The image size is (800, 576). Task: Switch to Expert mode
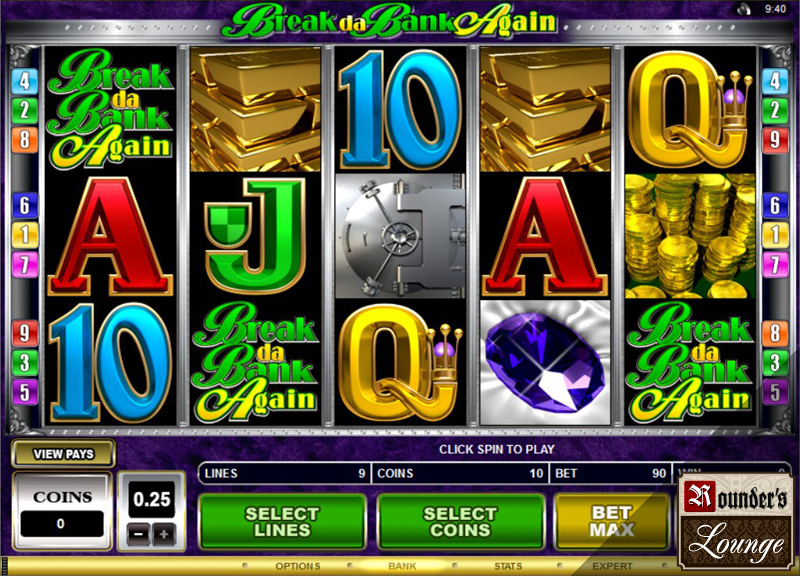click(612, 566)
